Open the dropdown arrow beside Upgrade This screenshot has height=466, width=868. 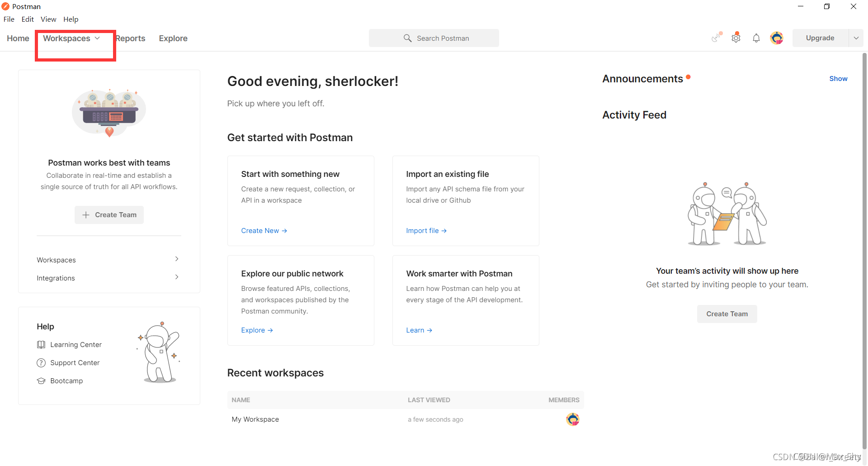pos(856,38)
